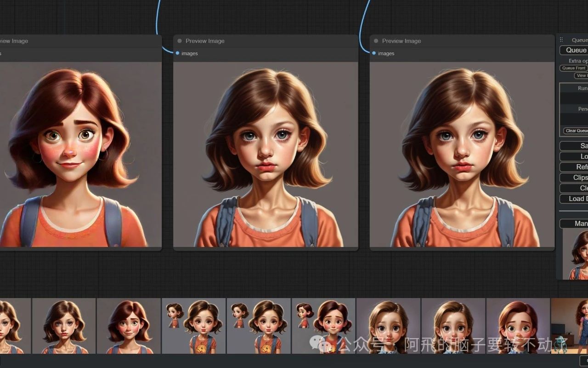Click the Load button below Save
Image resolution: width=588 pixels, height=368 pixels.
[574, 156]
